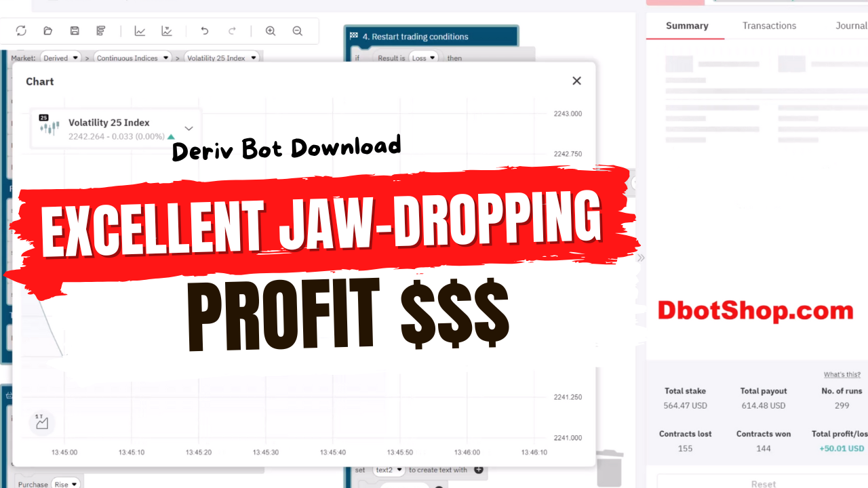Select the Summary tab
The width and height of the screenshot is (868, 488).
coord(687,26)
